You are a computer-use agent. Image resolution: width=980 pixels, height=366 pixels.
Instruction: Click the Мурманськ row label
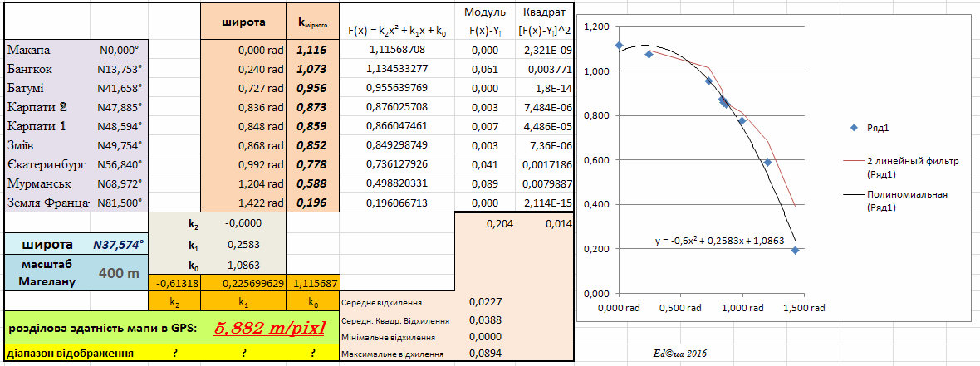coord(36,183)
